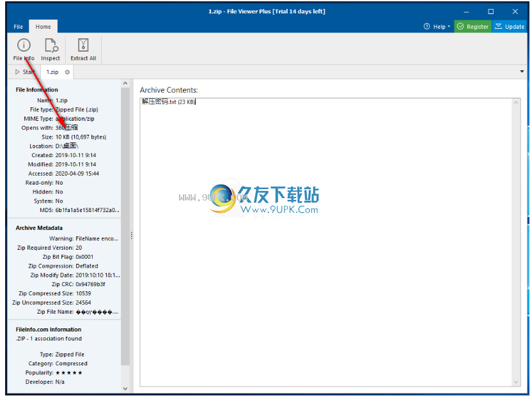Close the 1.zip tab
532x398 pixels.
[x=67, y=72]
